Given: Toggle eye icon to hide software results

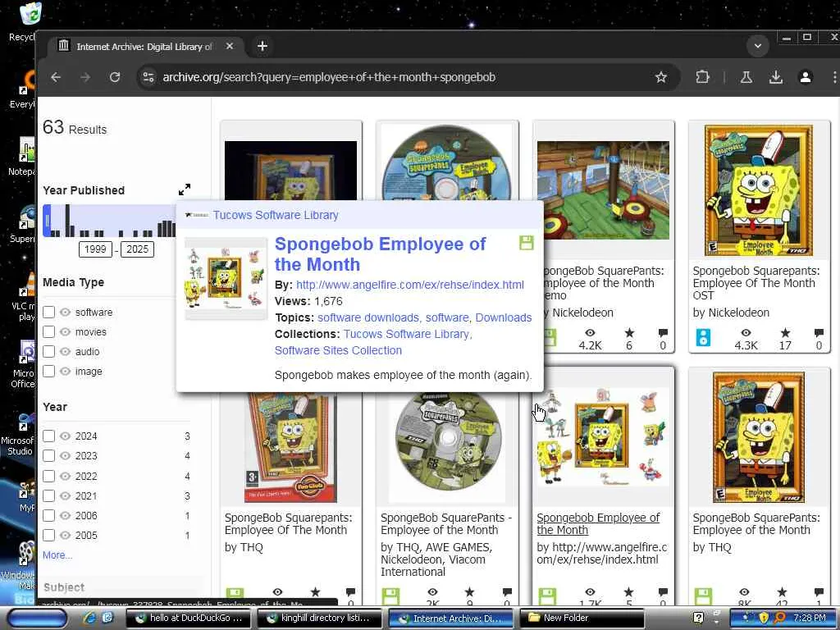Looking at the screenshot, I should (x=66, y=312).
